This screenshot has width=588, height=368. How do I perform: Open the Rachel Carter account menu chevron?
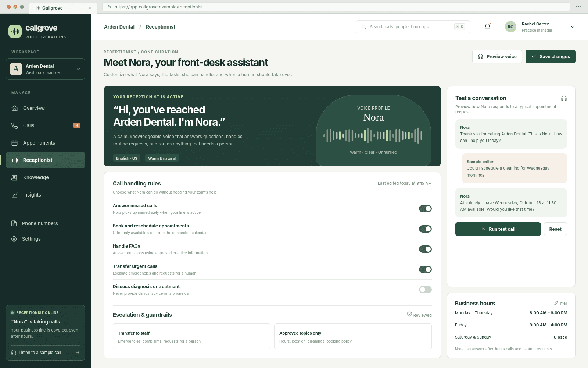[x=572, y=27]
